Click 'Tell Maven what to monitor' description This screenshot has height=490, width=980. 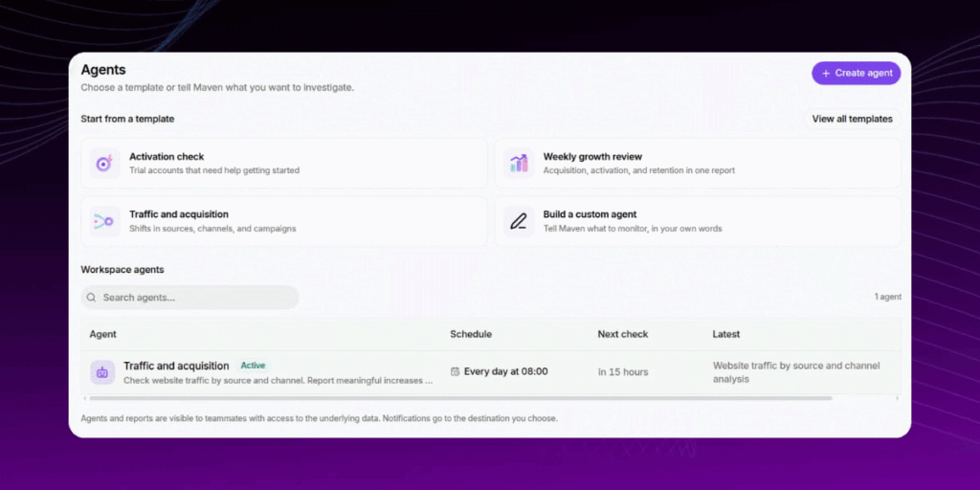coord(633,229)
